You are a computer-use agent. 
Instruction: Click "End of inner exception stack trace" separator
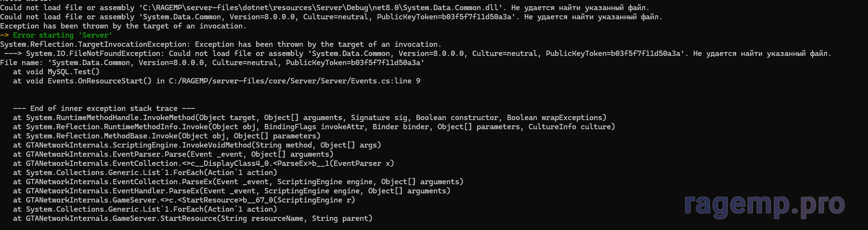click(104, 108)
